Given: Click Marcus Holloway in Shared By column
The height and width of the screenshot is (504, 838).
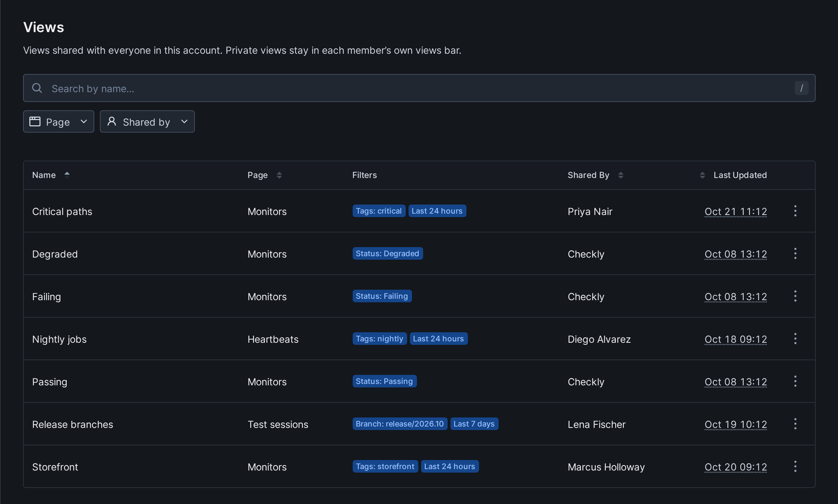Looking at the screenshot, I should click(x=606, y=467).
